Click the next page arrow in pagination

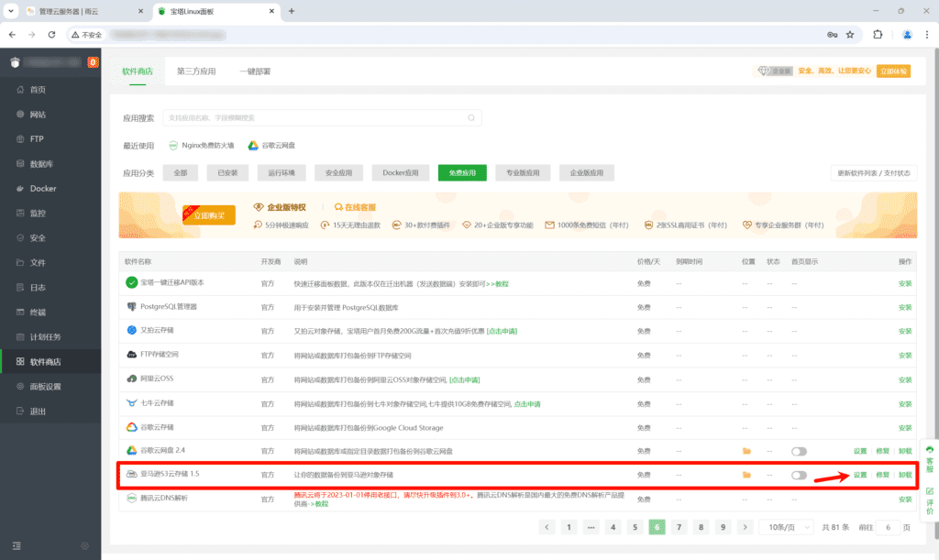tap(745, 527)
